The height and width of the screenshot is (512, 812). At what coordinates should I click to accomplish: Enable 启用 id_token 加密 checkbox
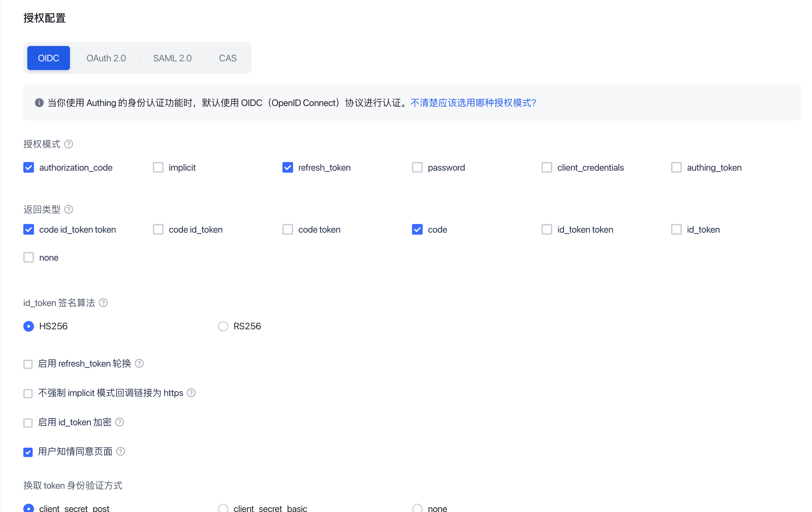[28, 423]
